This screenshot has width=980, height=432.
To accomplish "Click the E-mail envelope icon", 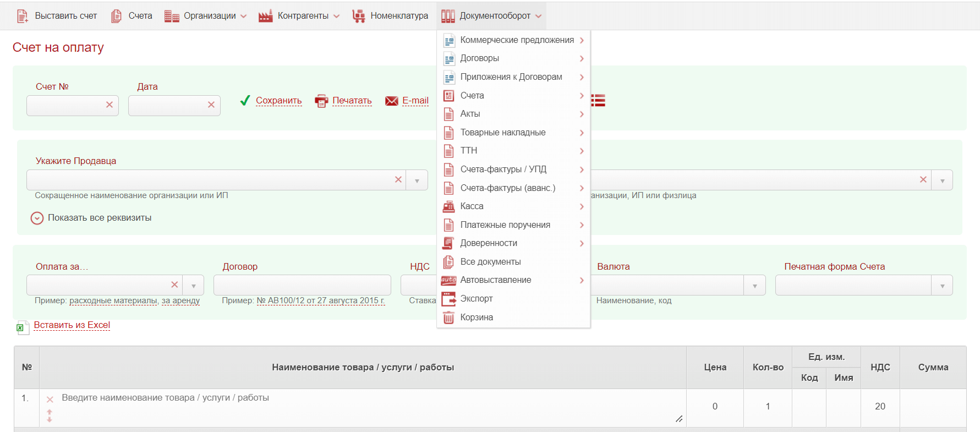I will pos(392,101).
